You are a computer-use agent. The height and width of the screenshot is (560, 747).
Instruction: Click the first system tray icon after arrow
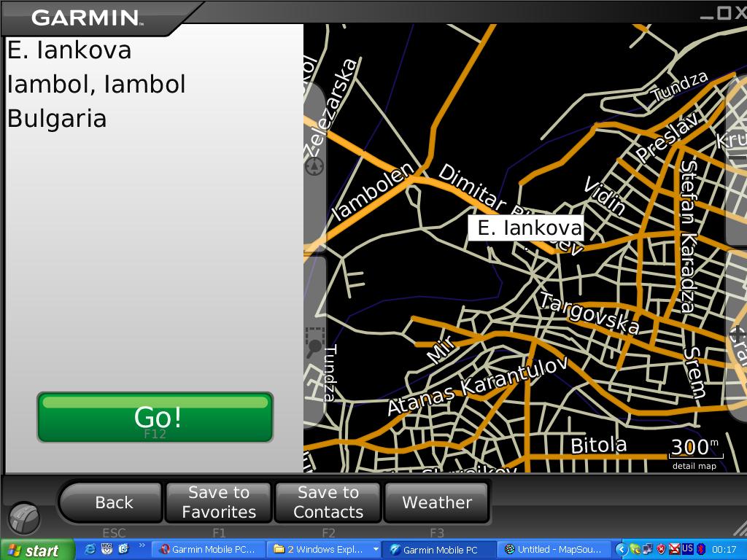point(635,550)
